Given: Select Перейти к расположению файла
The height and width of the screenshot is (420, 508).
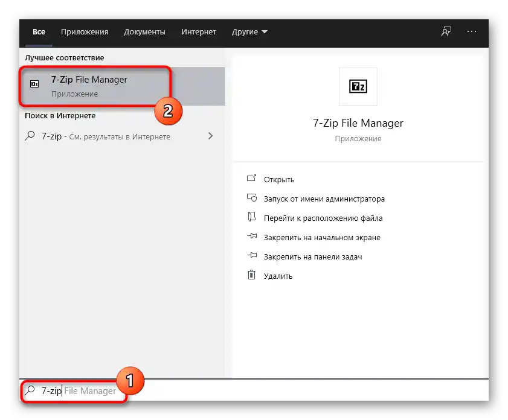Looking at the screenshot, I should coord(323,218).
